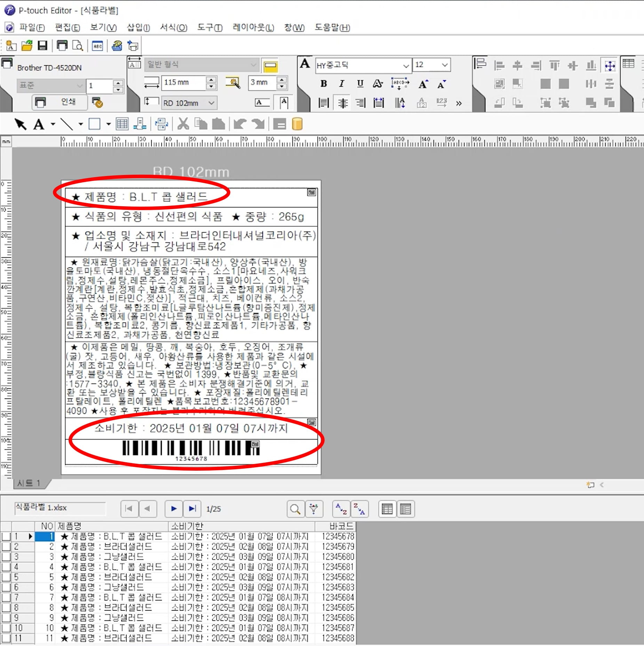This screenshot has height=646, width=644.
Task: Go to the next database record
Action: [174, 509]
